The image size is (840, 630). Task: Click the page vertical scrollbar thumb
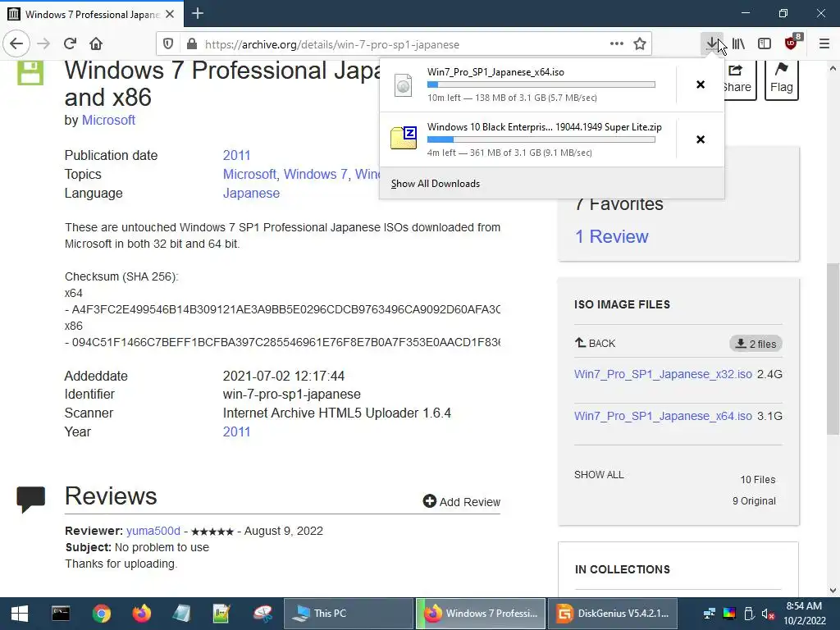click(x=833, y=348)
